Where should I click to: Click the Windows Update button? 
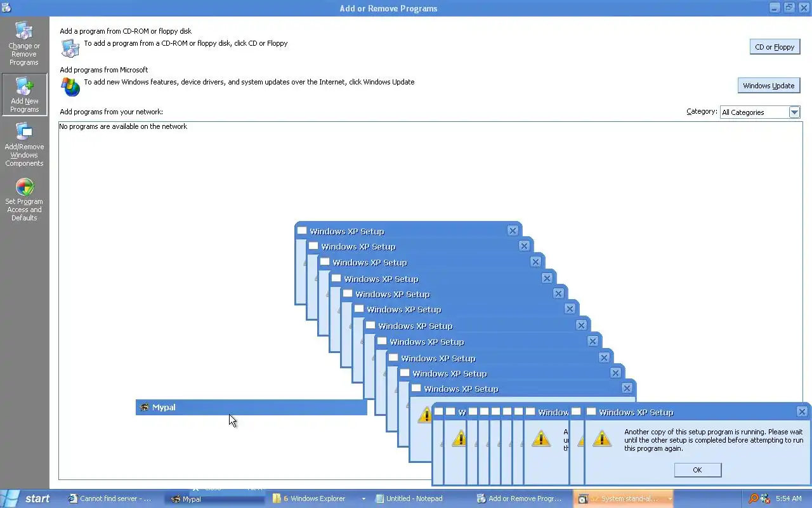coord(768,86)
